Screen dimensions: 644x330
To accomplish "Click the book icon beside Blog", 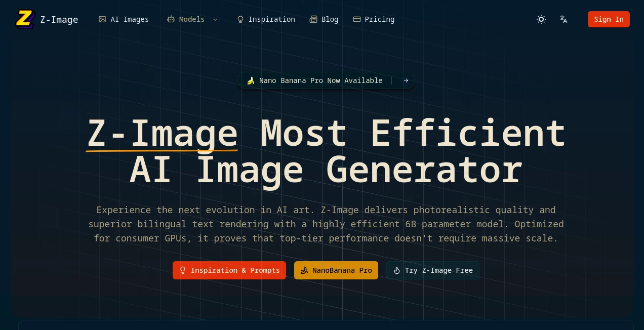I will coord(313,19).
